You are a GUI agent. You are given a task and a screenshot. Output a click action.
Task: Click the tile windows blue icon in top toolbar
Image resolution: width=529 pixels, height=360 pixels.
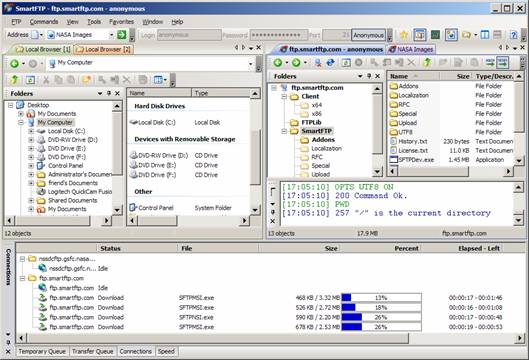[x=484, y=35]
